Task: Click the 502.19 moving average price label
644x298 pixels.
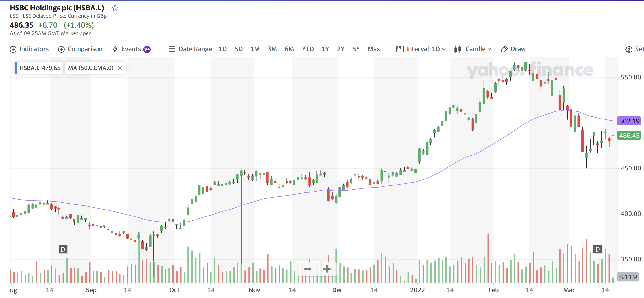Action: click(629, 121)
